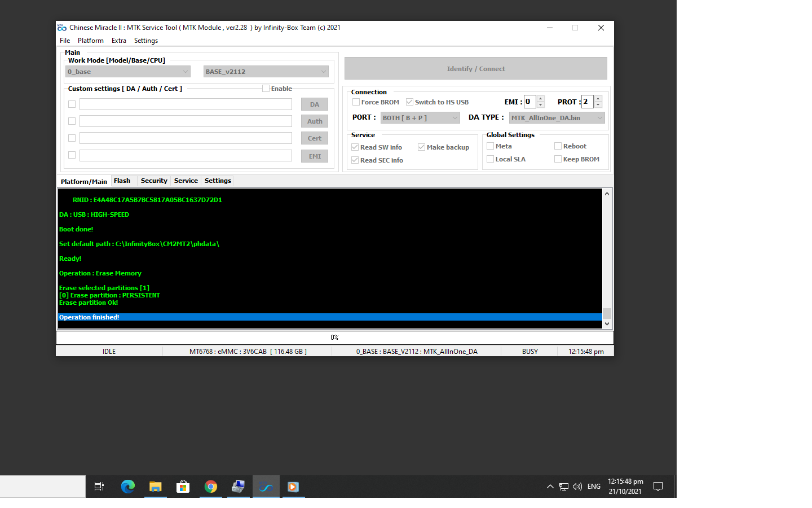Tick the checkbox beside the Auth path field
Image resolution: width=812 pixels, height=508 pixels.
coord(72,121)
